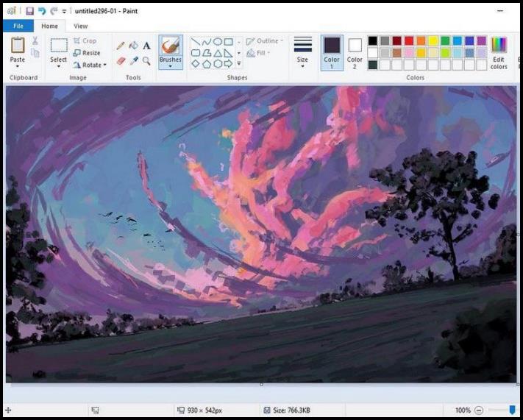The height and width of the screenshot is (420, 523).
Task: Adjust the zoom slider handle
Action: click(512, 410)
